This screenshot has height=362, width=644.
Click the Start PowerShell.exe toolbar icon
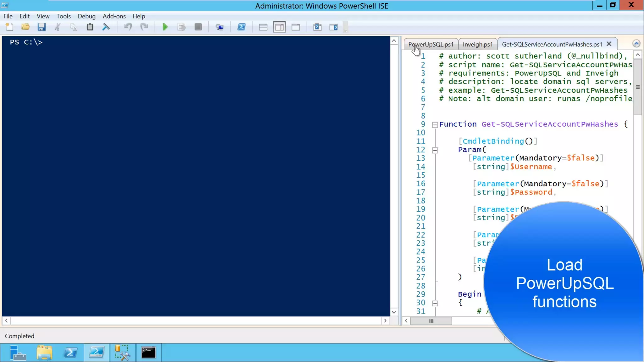coord(241,27)
